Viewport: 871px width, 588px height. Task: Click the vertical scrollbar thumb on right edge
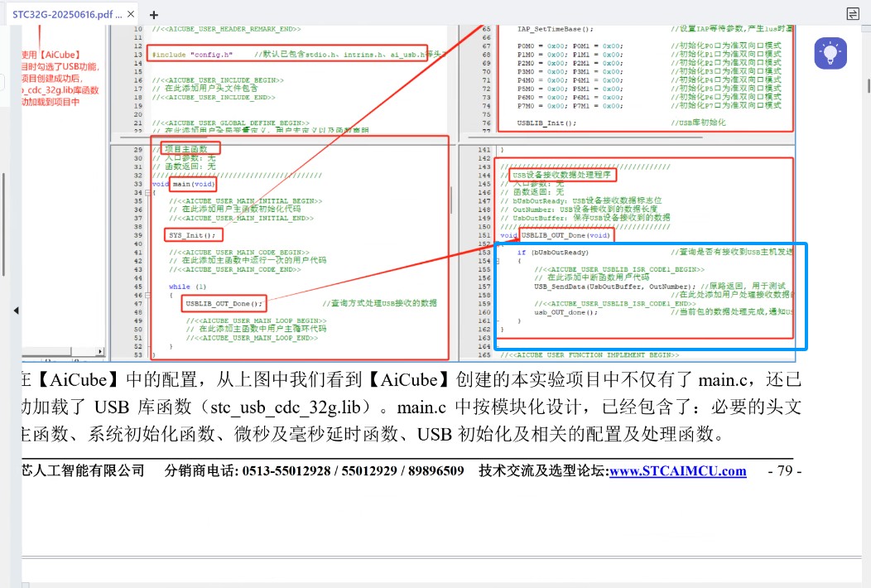(869, 86)
